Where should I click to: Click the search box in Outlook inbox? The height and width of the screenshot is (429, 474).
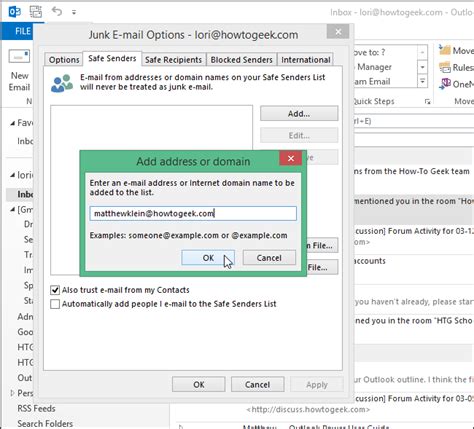coord(413,121)
